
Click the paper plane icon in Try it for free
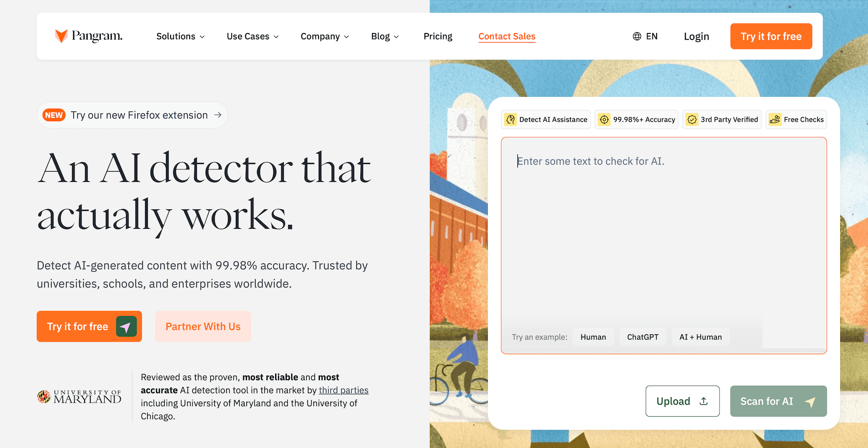click(x=126, y=326)
